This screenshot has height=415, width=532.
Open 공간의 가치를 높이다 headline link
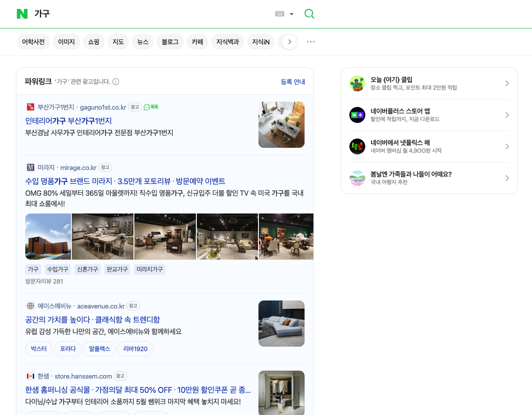pos(57,320)
